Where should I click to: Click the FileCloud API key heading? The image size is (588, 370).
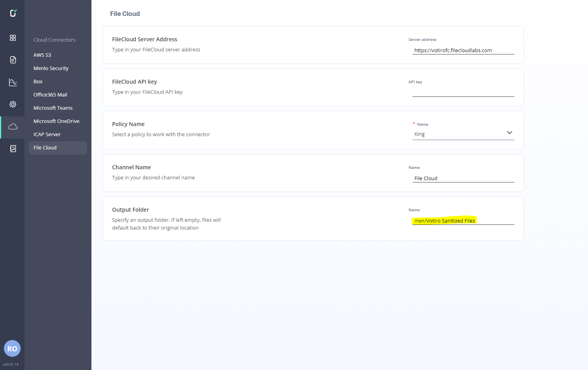point(135,82)
